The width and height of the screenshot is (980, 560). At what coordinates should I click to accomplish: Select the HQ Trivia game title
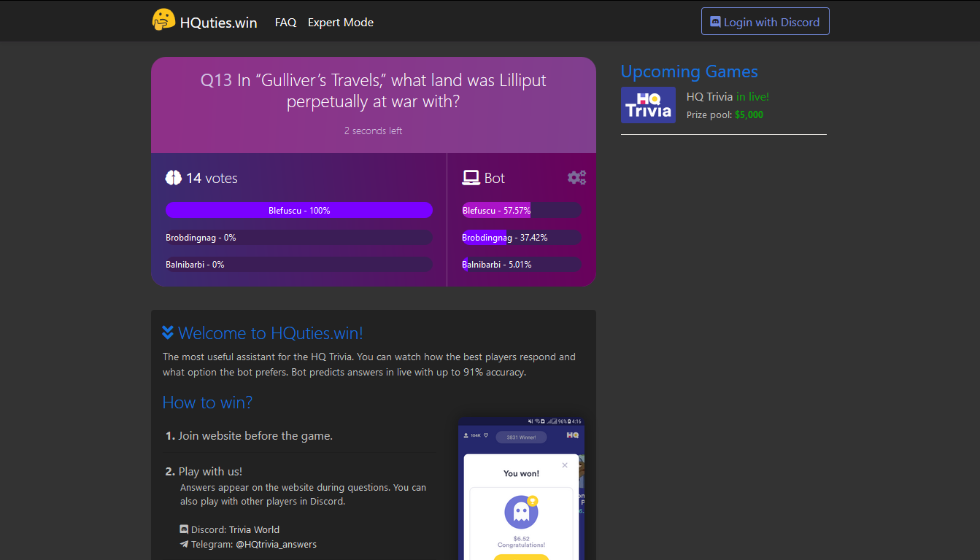tap(710, 96)
